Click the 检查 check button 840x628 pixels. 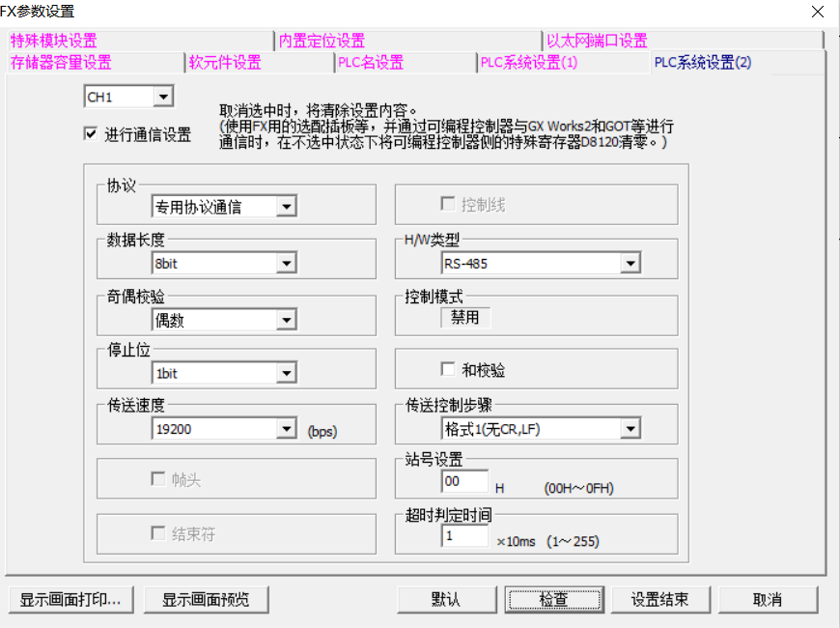click(553, 599)
